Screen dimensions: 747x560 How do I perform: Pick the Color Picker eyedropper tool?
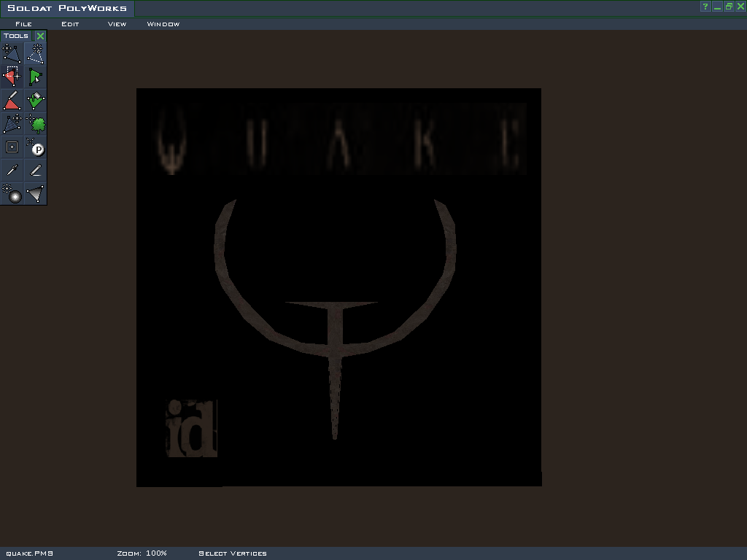(x=12, y=171)
